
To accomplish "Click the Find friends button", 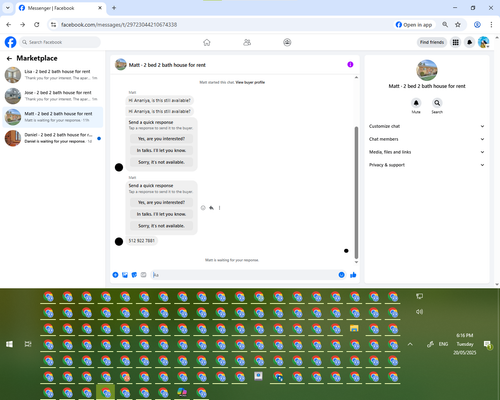I will (x=432, y=42).
